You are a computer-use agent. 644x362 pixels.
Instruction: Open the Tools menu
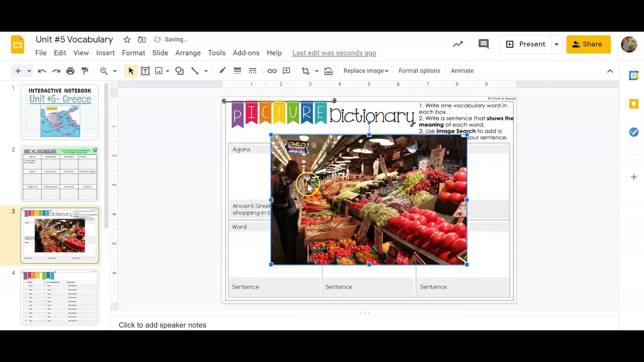click(x=217, y=53)
